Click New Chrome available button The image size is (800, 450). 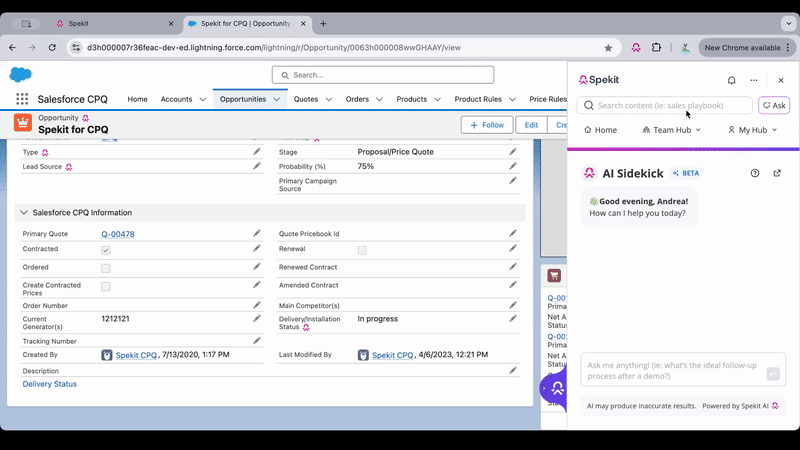pos(747,47)
